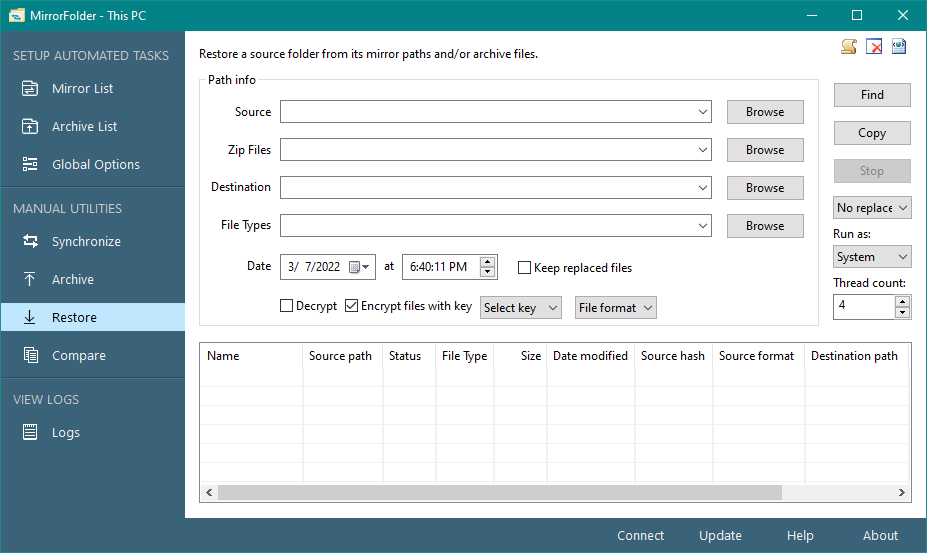Click the Global Options sliders icon
Viewport: 927px width, 553px height.
click(x=30, y=164)
